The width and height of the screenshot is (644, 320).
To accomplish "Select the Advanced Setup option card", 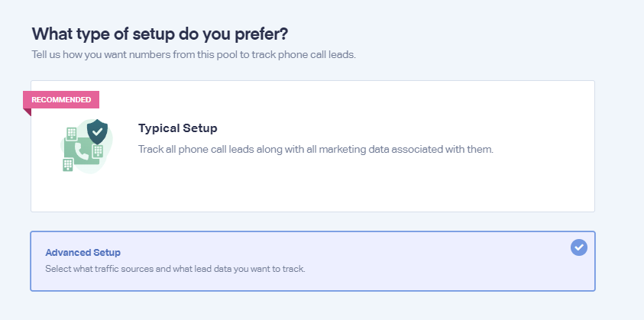I will (x=312, y=261).
